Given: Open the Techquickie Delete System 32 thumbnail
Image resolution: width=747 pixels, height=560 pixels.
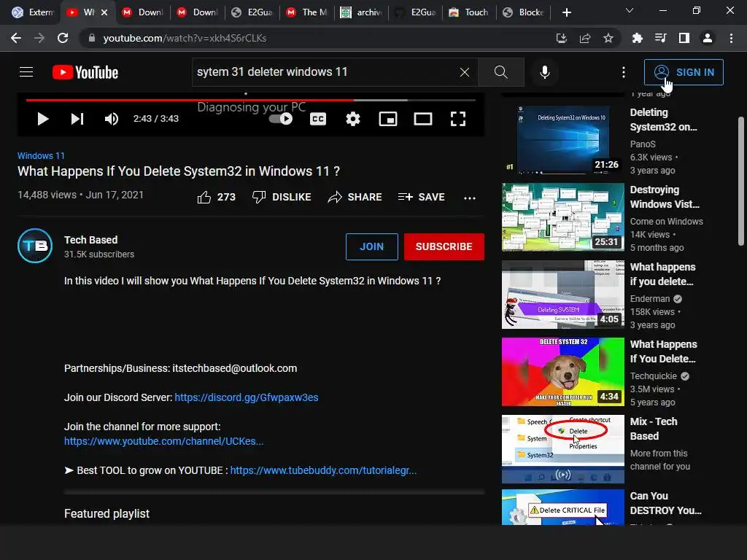Looking at the screenshot, I should click(x=562, y=371).
